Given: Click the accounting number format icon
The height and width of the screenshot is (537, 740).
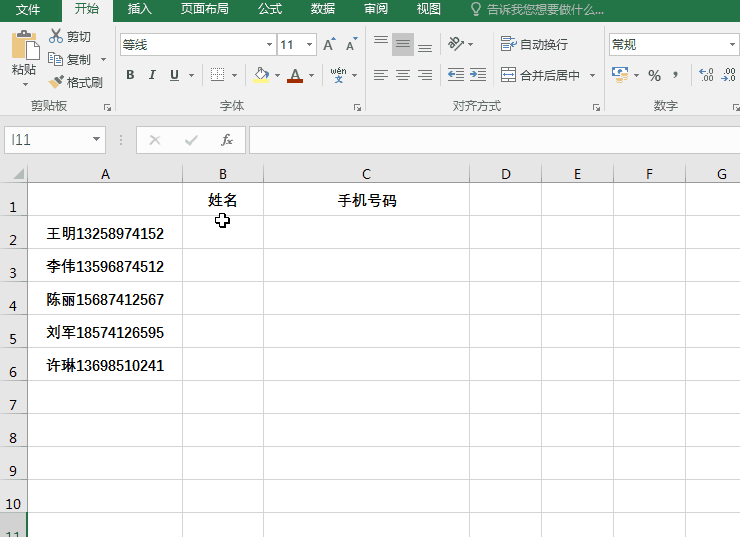Looking at the screenshot, I should coord(620,75).
